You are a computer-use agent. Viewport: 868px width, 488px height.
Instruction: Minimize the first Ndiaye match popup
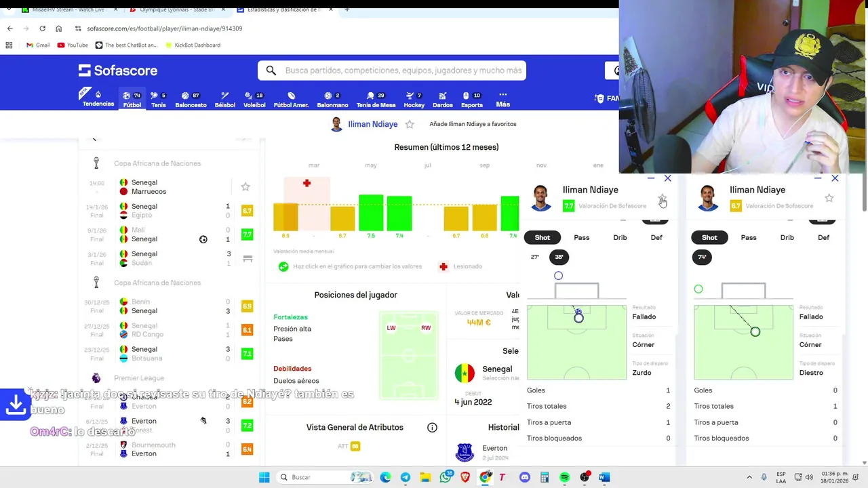[x=650, y=179]
